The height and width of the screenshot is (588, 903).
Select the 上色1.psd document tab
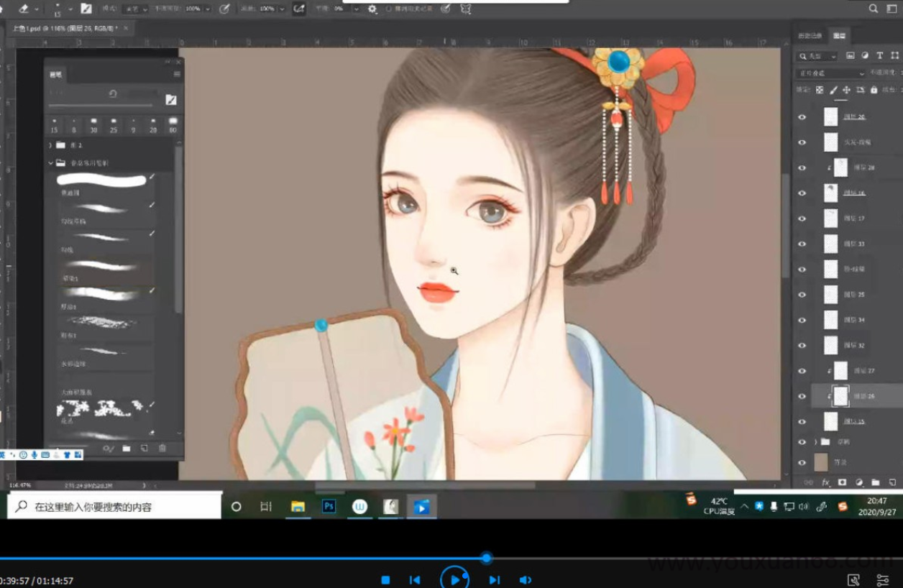(65, 28)
